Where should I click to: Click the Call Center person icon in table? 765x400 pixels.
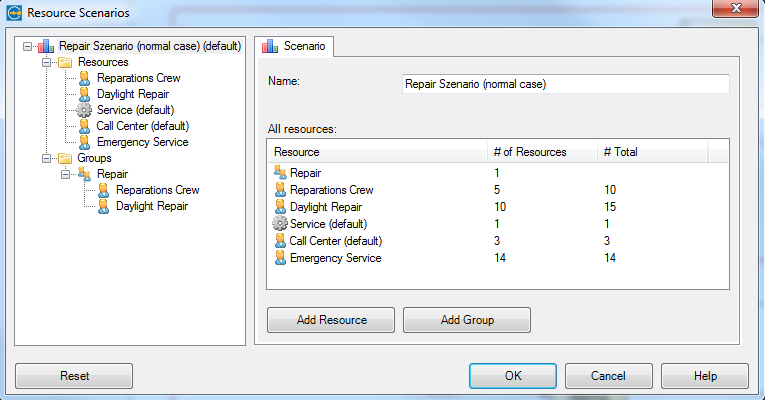coord(280,240)
